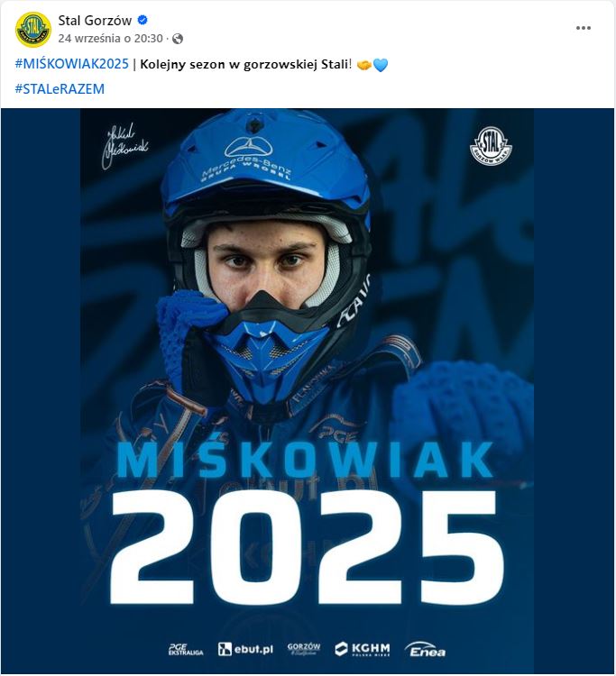Click the Gorzów city logo
The width and height of the screenshot is (616, 676).
tap(304, 649)
